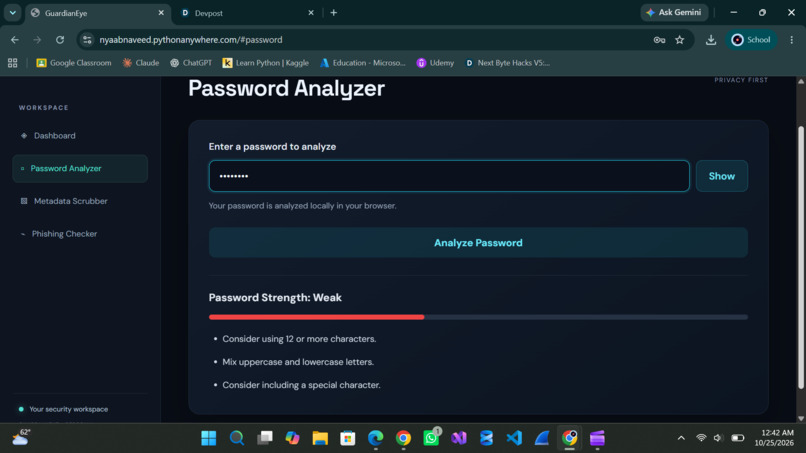Switch to the GuardianEye browser tab
This screenshot has height=453, width=806.
coord(93,13)
